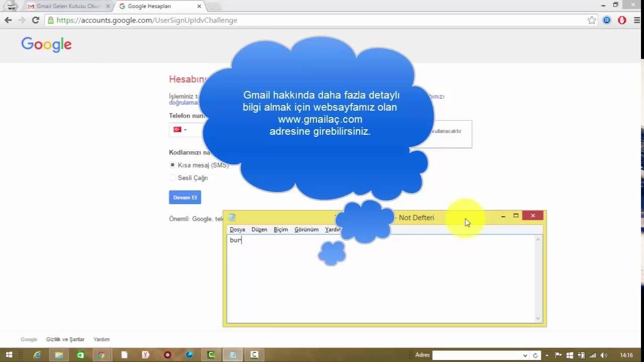Click the Notepad scrollbar up arrow
The image size is (644, 362).
[538, 240]
